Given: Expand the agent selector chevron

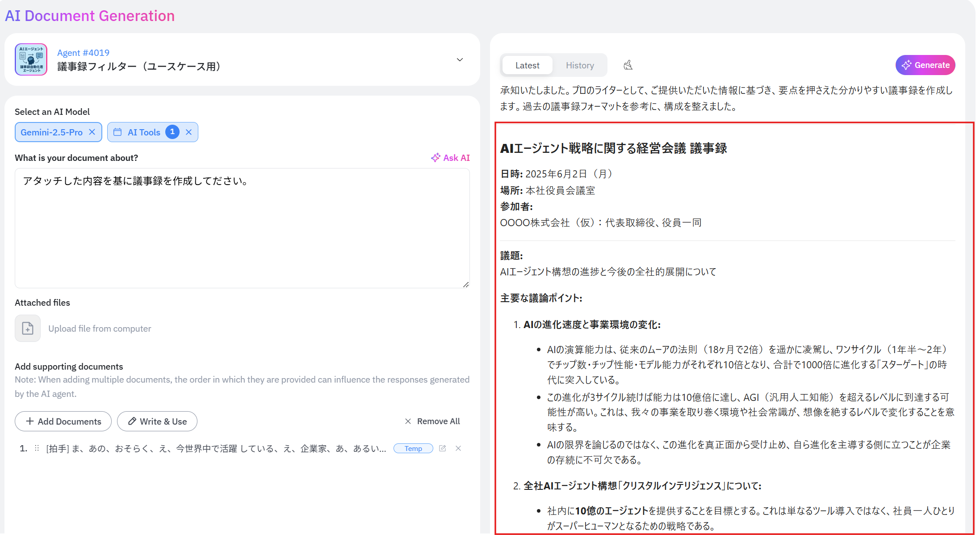Looking at the screenshot, I should (460, 60).
